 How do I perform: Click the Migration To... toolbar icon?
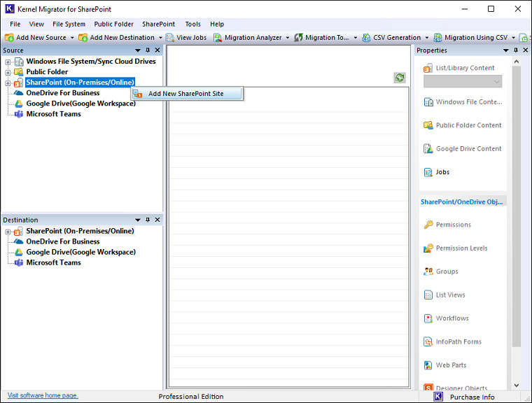[298, 37]
